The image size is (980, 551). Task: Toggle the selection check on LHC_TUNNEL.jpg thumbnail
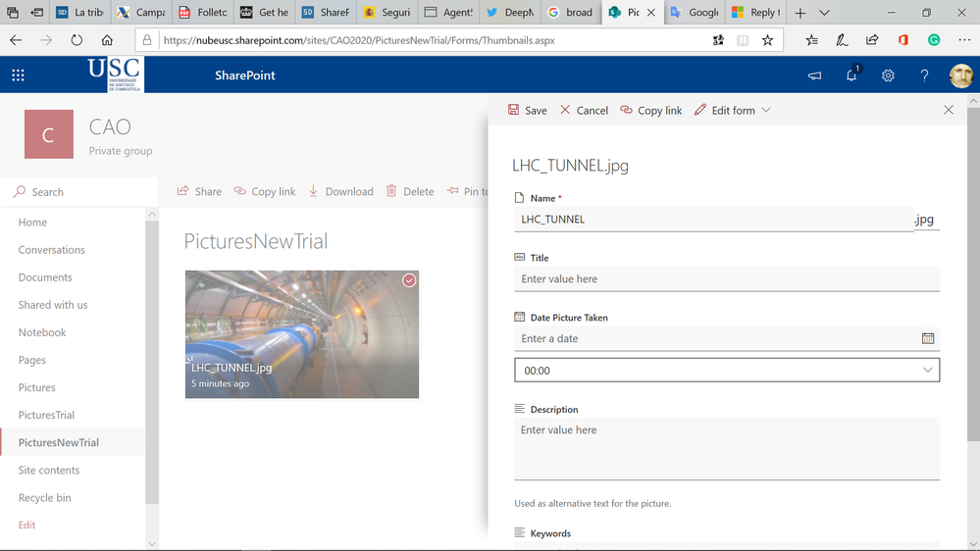[409, 280]
